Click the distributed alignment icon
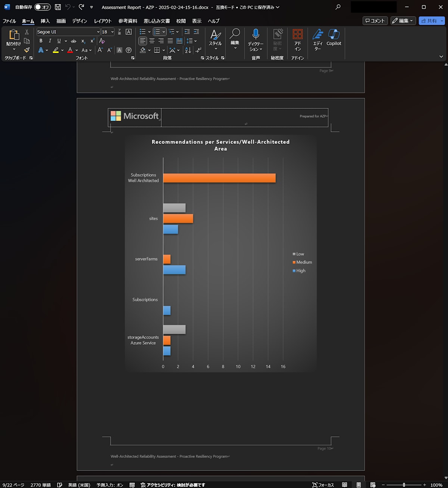The width and height of the screenshot is (448, 488). click(180, 41)
